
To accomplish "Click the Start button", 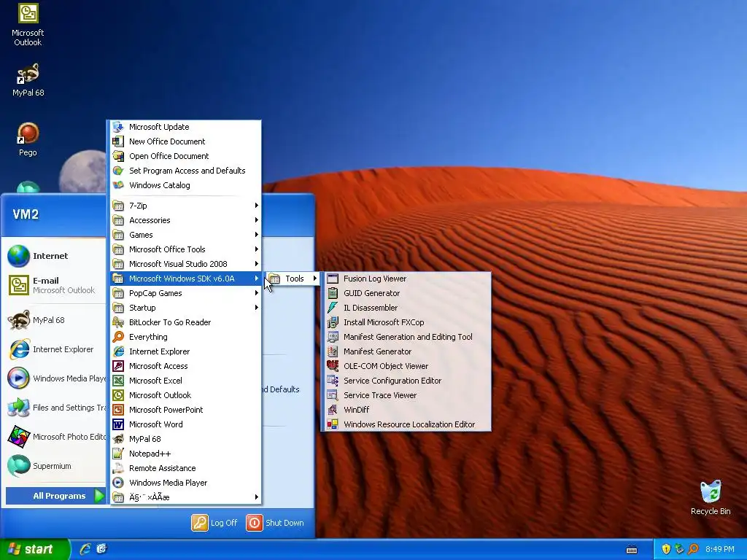I will [x=34, y=549].
